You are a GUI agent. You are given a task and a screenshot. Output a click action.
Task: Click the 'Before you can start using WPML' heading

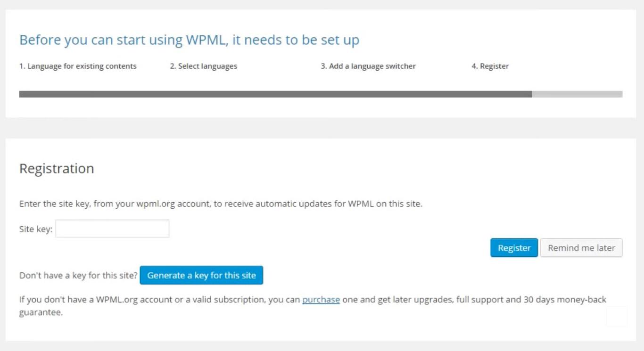coord(189,40)
